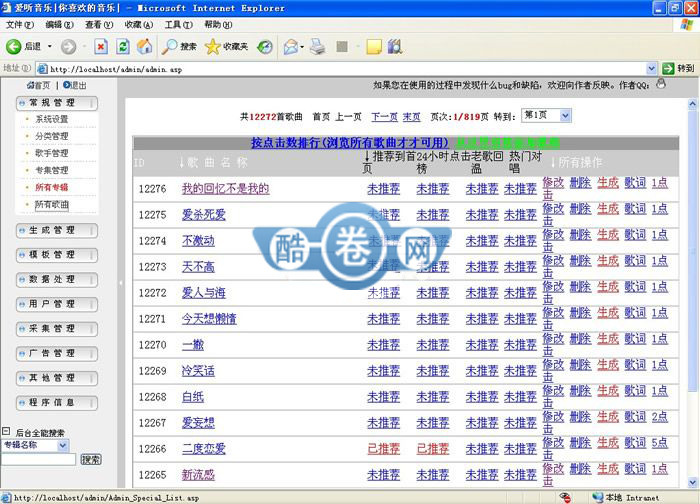Go to 末页 last page
The image size is (700, 504).
coord(412,117)
